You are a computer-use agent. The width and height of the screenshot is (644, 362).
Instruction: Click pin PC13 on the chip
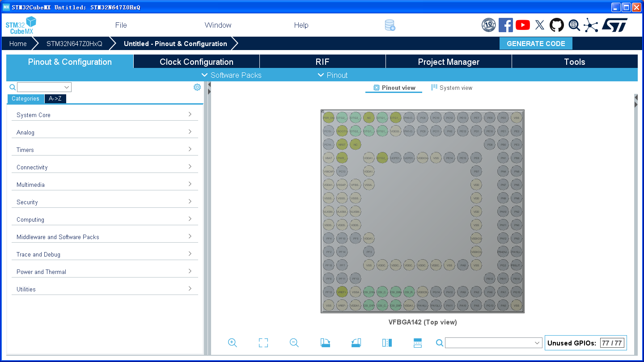(342, 171)
